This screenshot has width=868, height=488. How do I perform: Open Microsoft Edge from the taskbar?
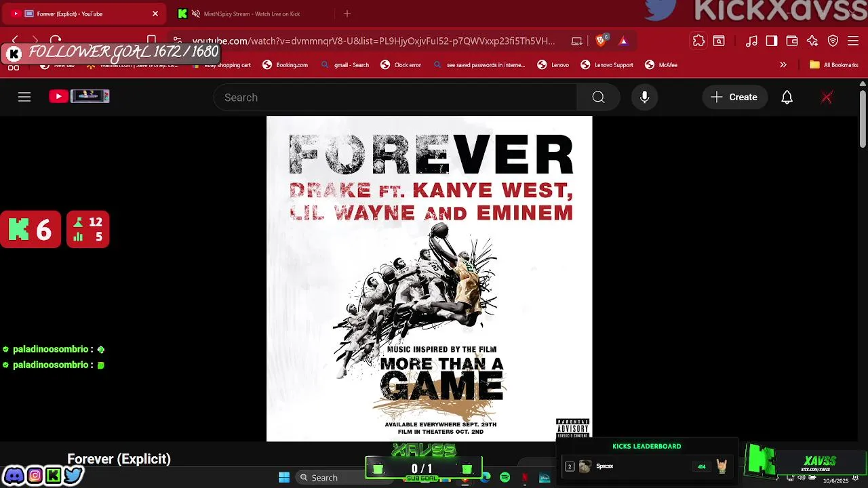tap(486, 477)
